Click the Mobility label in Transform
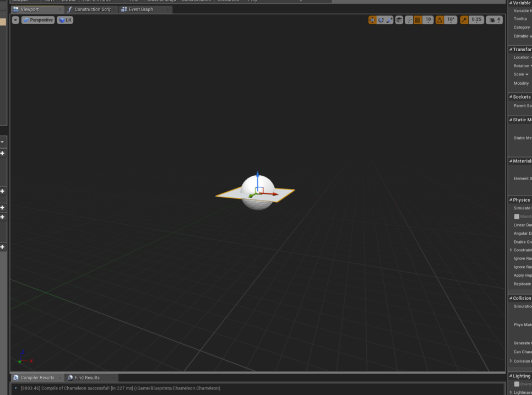This screenshot has height=395, width=532. pyautogui.click(x=521, y=83)
